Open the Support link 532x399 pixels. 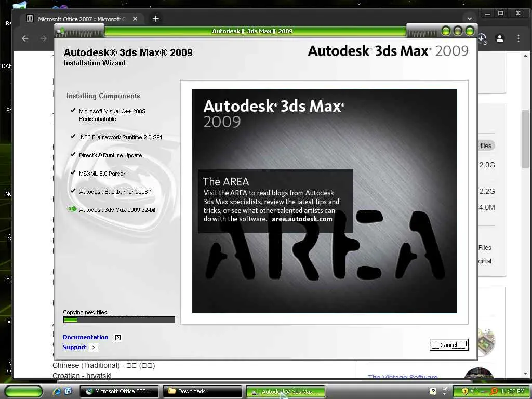coord(75,347)
